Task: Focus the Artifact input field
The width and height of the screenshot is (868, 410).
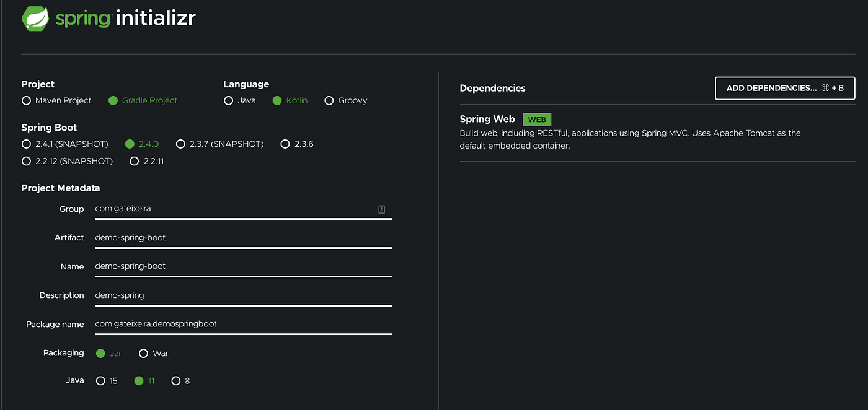Action: point(244,238)
